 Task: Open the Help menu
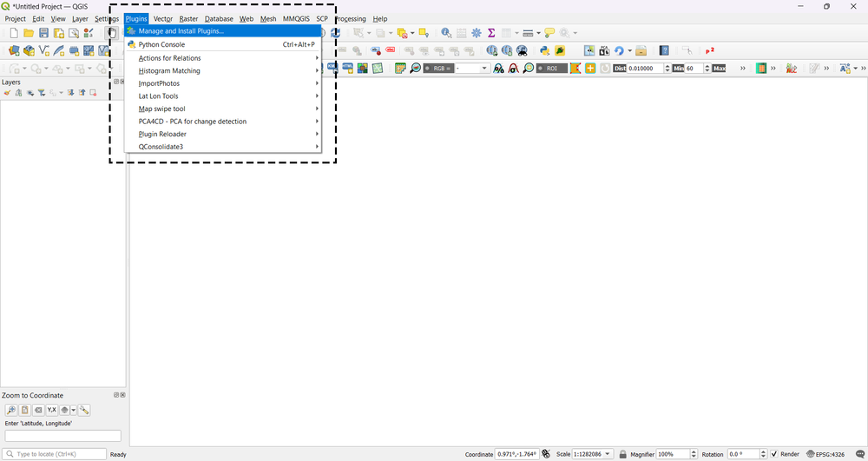tap(380, 19)
